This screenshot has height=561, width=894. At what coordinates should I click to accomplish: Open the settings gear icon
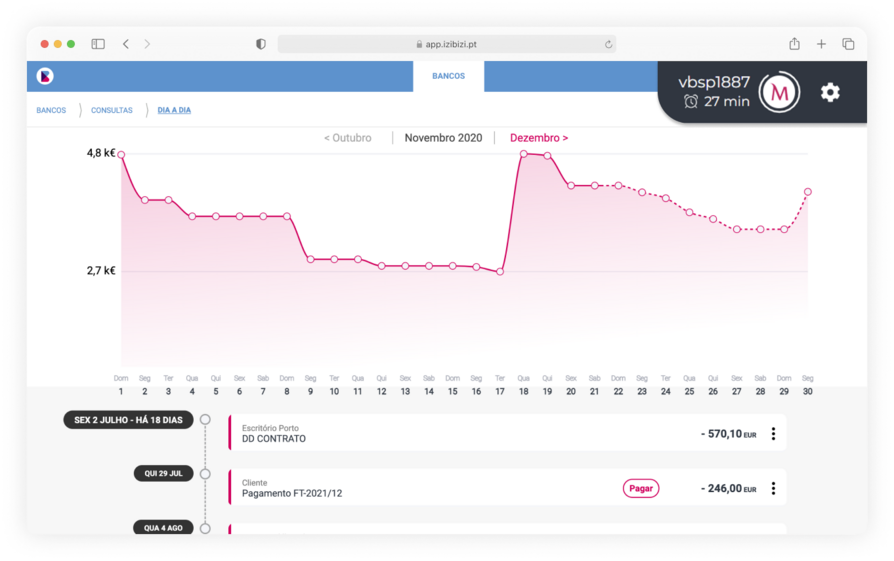coord(830,92)
